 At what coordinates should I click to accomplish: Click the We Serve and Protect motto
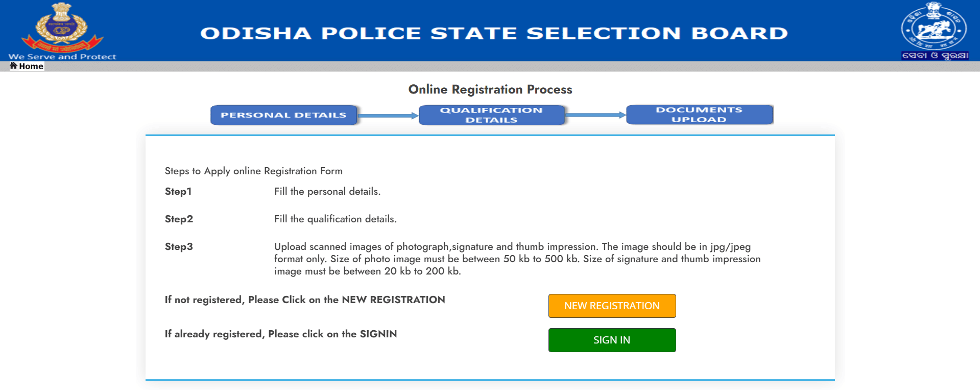pyautogui.click(x=62, y=57)
